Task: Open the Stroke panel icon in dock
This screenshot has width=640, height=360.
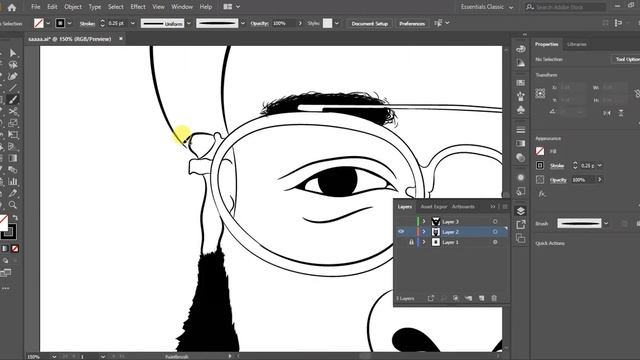Action: coord(520,130)
